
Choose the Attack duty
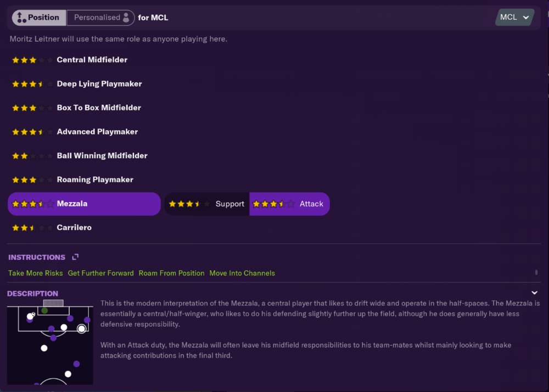[x=289, y=204]
